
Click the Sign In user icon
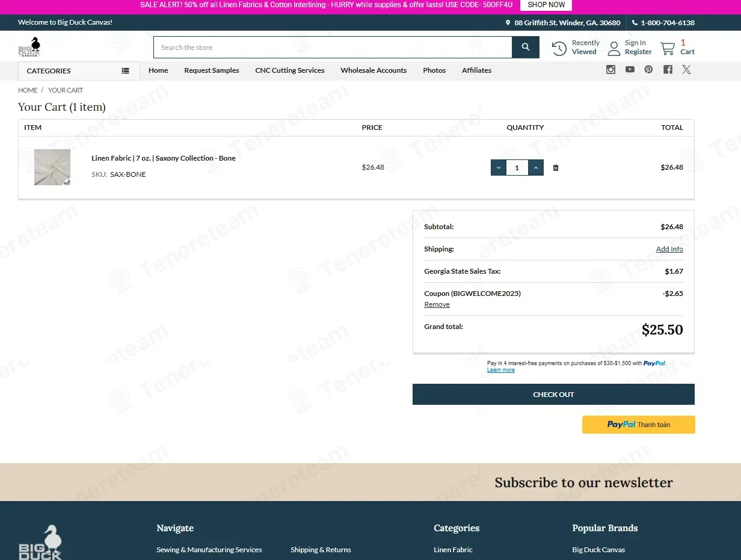tap(614, 48)
